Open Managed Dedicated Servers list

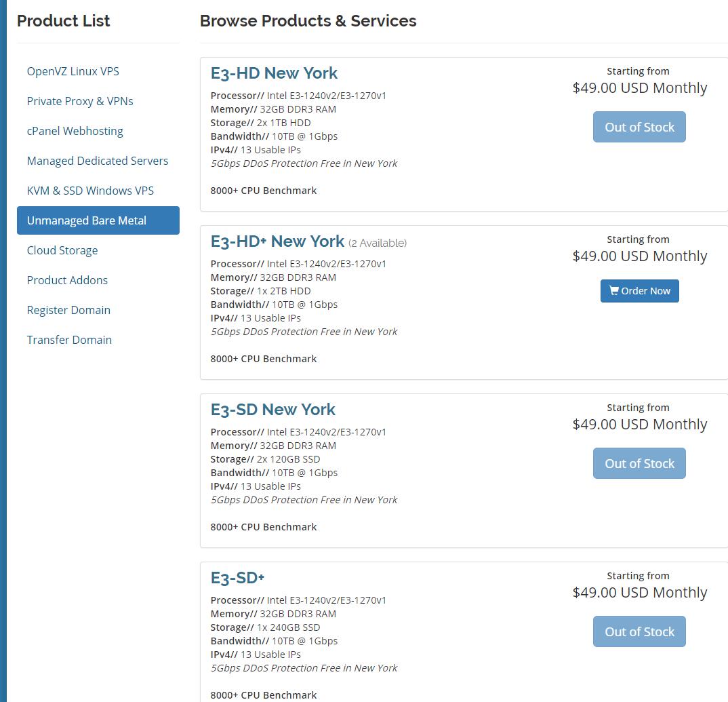pyautogui.click(x=98, y=161)
